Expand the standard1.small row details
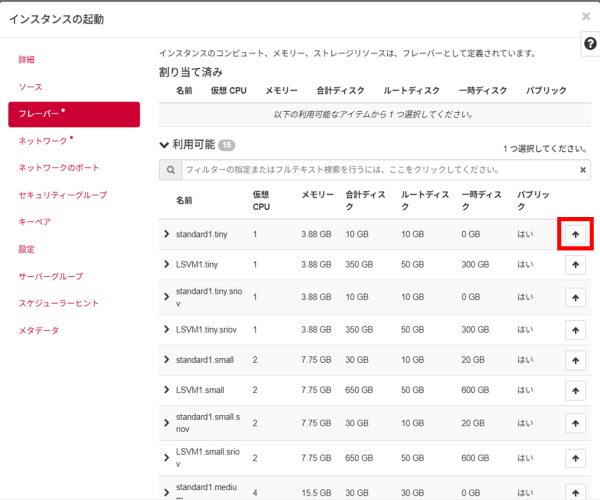Screen dimensions: 600x500 tap(167, 358)
